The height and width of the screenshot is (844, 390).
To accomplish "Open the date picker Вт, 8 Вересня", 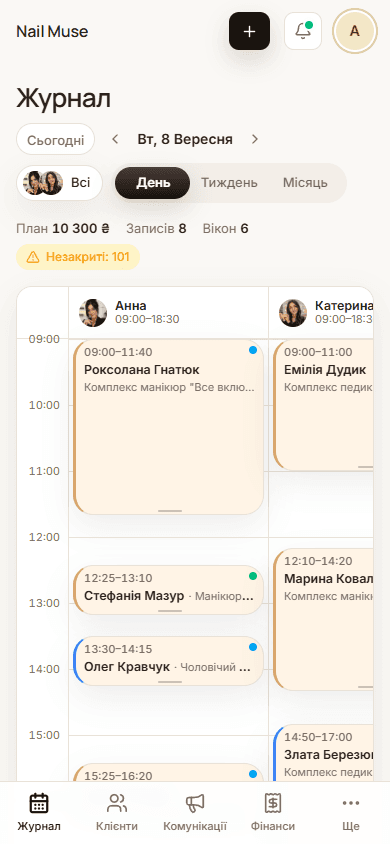I will (x=185, y=139).
